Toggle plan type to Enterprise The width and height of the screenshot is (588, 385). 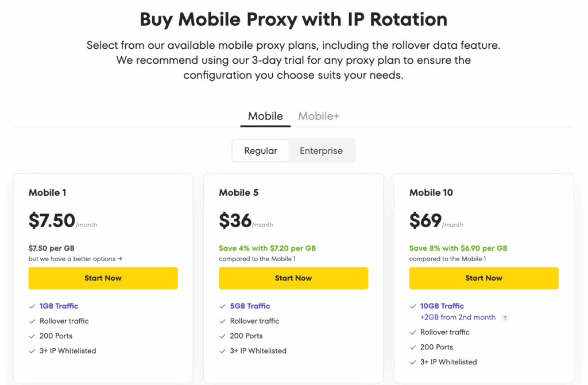[321, 151]
